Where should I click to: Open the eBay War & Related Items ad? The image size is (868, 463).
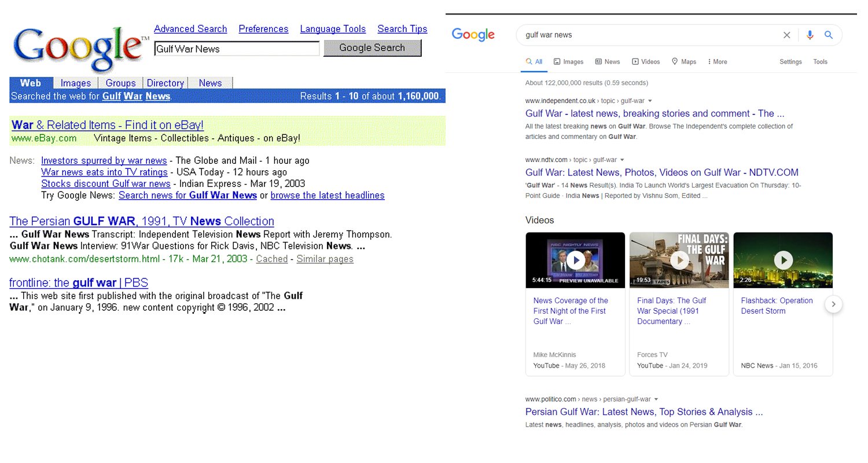point(108,125)
